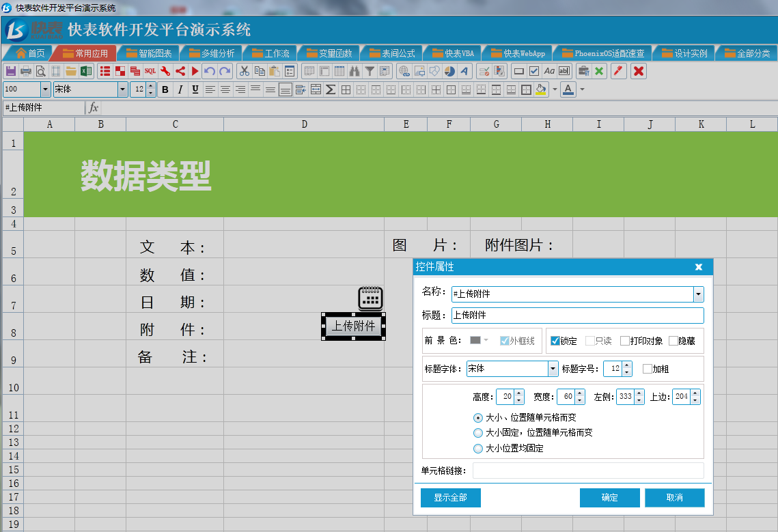Click the calendar date picker control
This screenshot has width=778, height=532.
click(370, 298)
